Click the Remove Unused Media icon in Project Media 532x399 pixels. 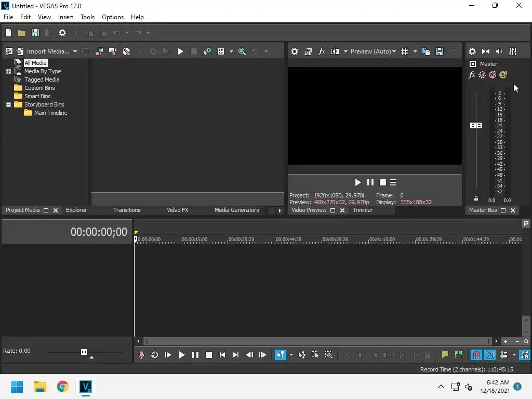click(x=9, y=51)
